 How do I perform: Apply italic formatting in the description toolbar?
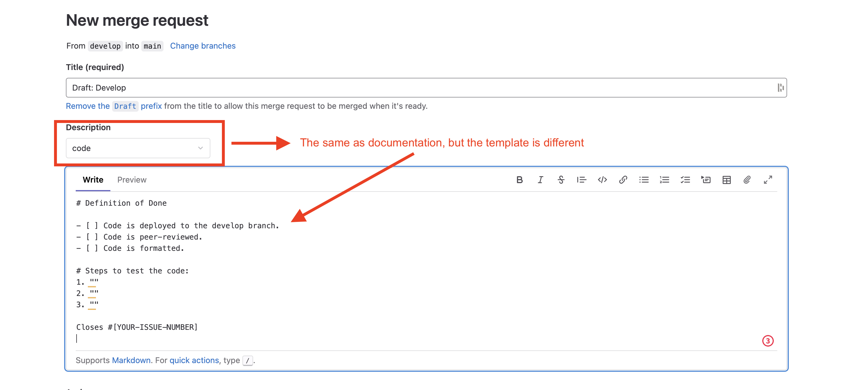click(540, 180)
